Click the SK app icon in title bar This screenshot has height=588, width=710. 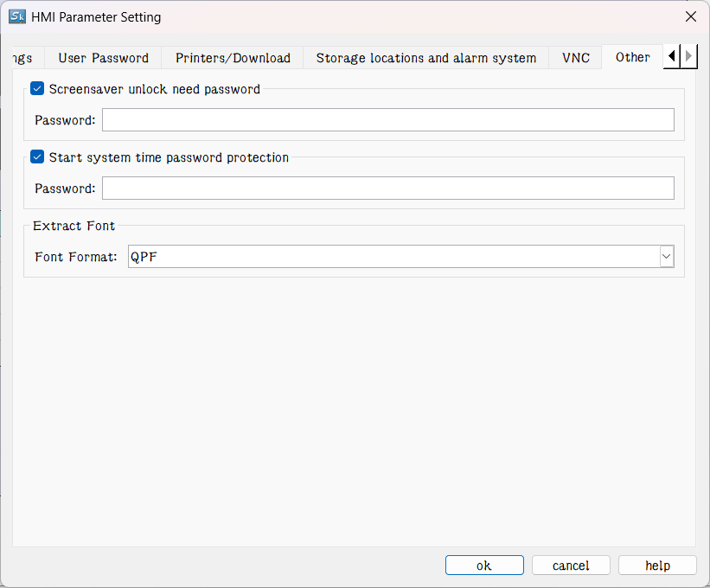(16, 16)
